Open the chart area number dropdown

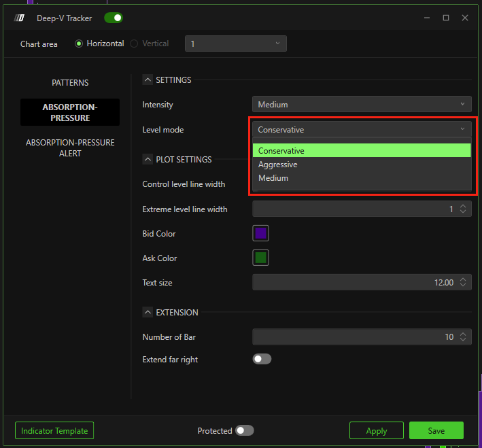[235, 44]
